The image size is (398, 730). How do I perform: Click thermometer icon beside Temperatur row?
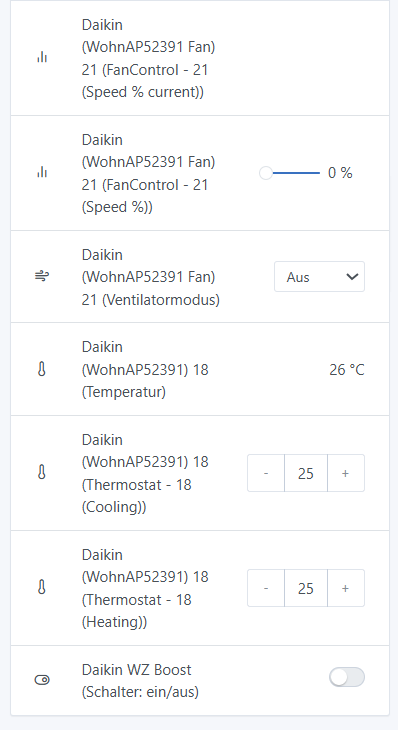point(42,370)
